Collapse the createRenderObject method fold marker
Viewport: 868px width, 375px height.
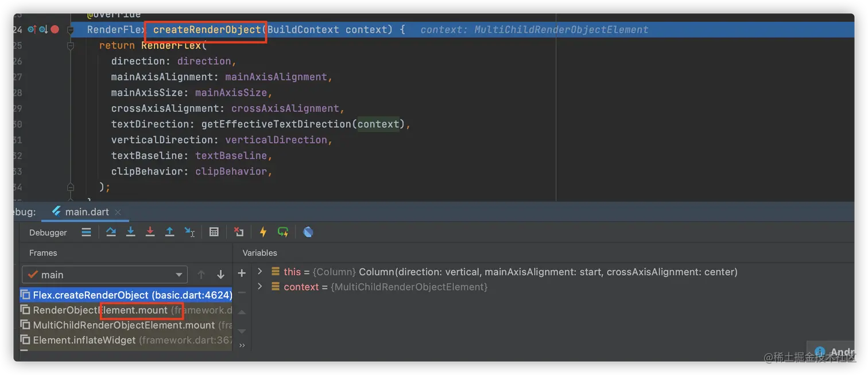(x=71, y=29)
